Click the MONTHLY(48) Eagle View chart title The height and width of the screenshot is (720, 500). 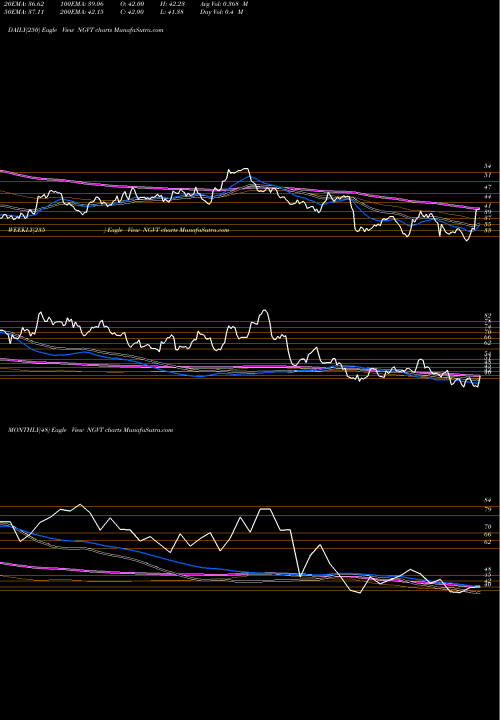point(90,430)
